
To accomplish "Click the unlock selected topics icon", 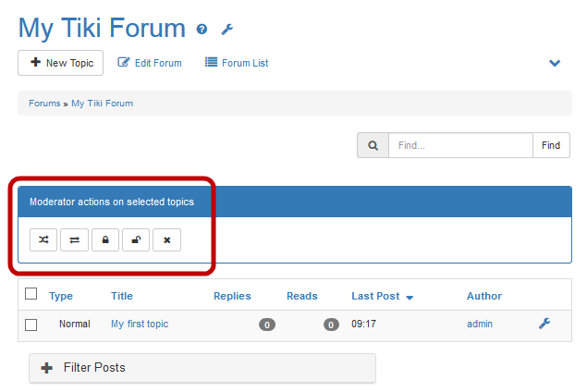I will [136, 240].
